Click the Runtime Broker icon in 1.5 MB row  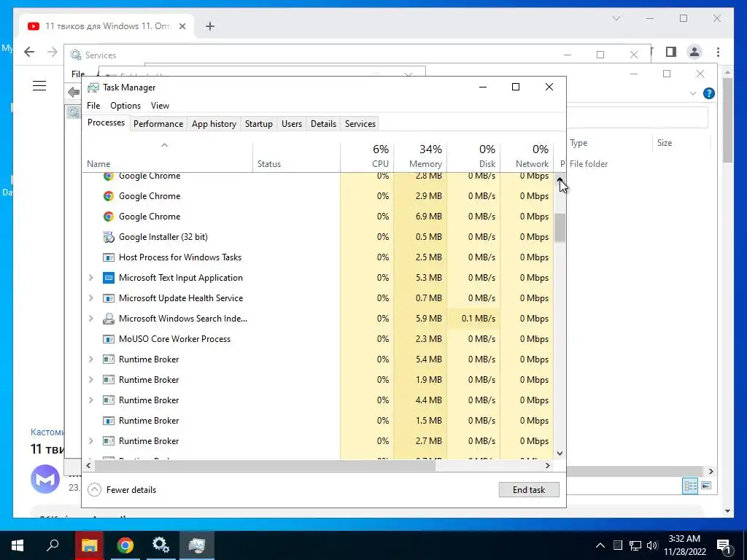[109, 421]
